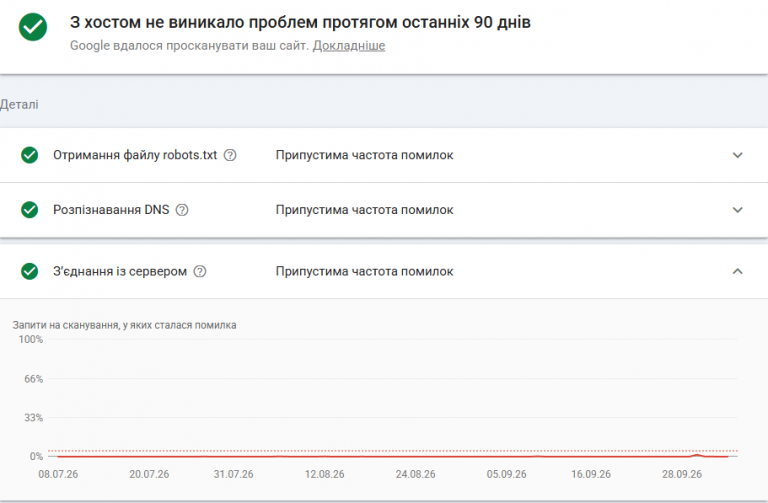The image size is (768, 503).
Task: Click the Деталі section heading
Action: 19,105
